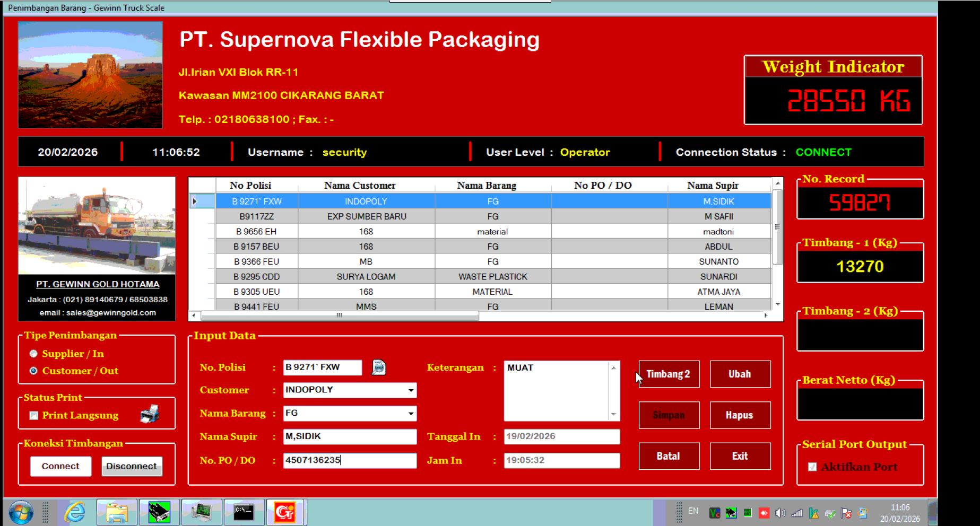Click the Ubah button

click(740, 374)
